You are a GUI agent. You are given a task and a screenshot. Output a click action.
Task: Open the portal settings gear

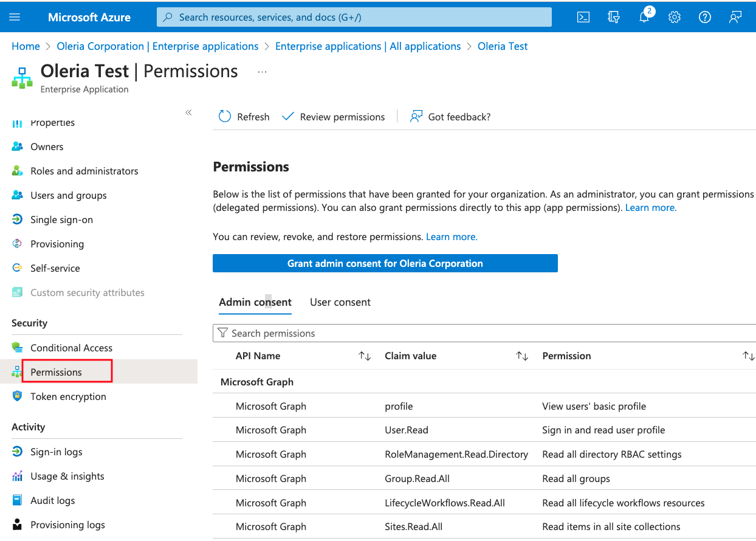click(674, 16)
